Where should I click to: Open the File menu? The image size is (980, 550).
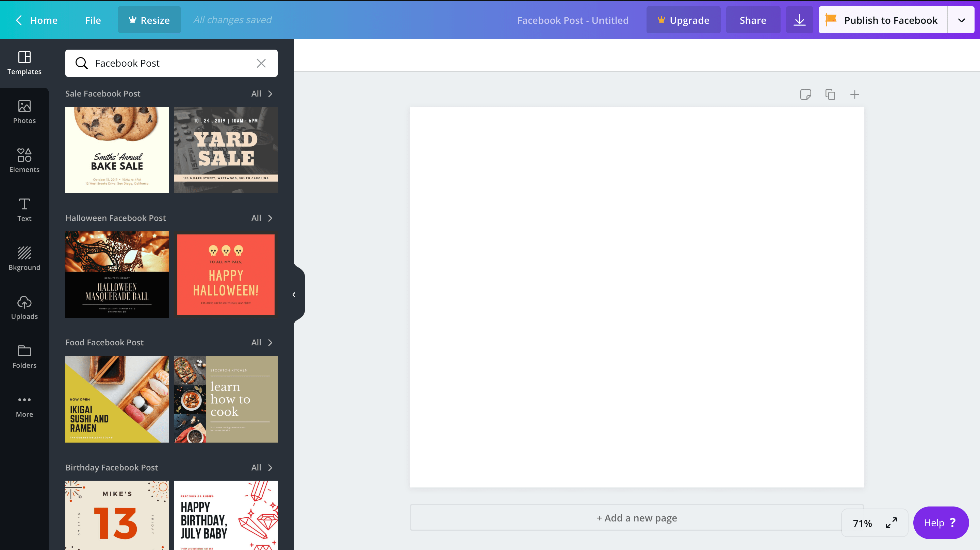tap(93, 20)
